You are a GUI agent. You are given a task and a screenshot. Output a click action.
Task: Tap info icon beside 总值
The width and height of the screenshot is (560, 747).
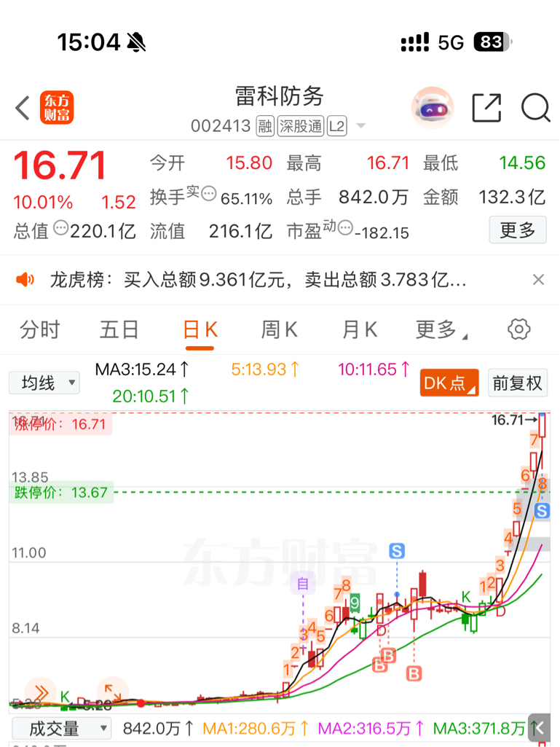pos(60,227)
